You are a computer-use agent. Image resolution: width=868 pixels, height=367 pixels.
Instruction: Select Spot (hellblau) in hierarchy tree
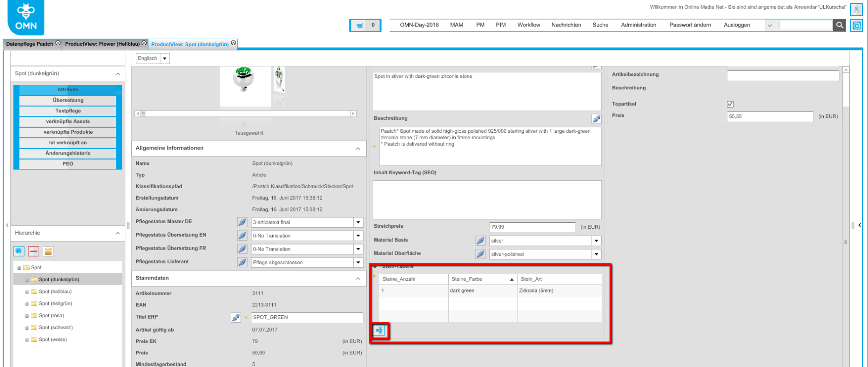[55, 292]
